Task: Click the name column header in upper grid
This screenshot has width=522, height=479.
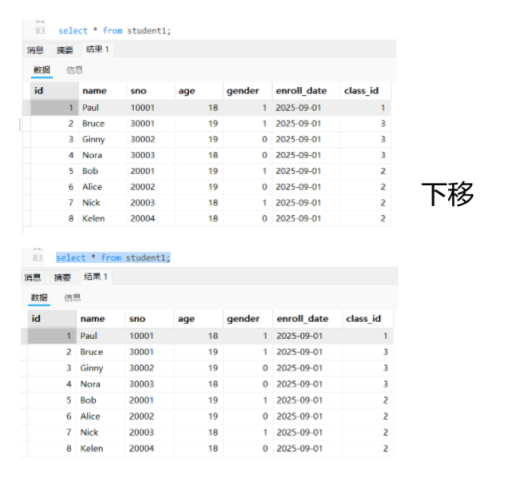Action: [103, 91]
